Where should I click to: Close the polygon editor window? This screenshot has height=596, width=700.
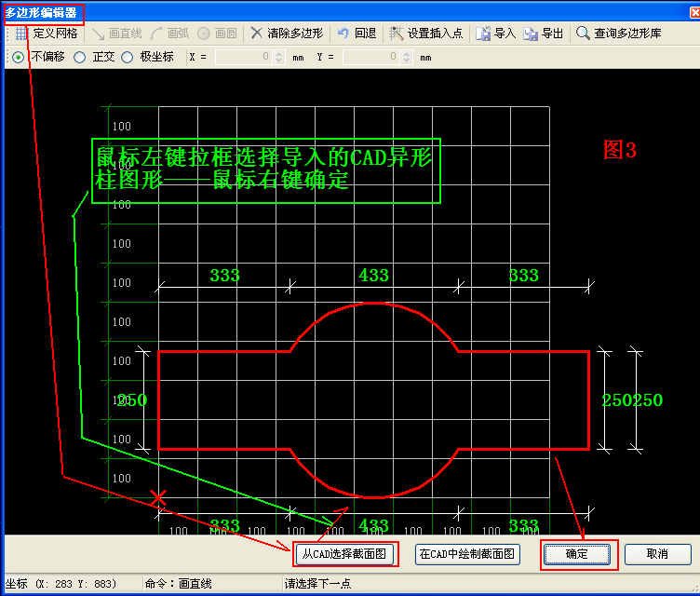(695, 12)
